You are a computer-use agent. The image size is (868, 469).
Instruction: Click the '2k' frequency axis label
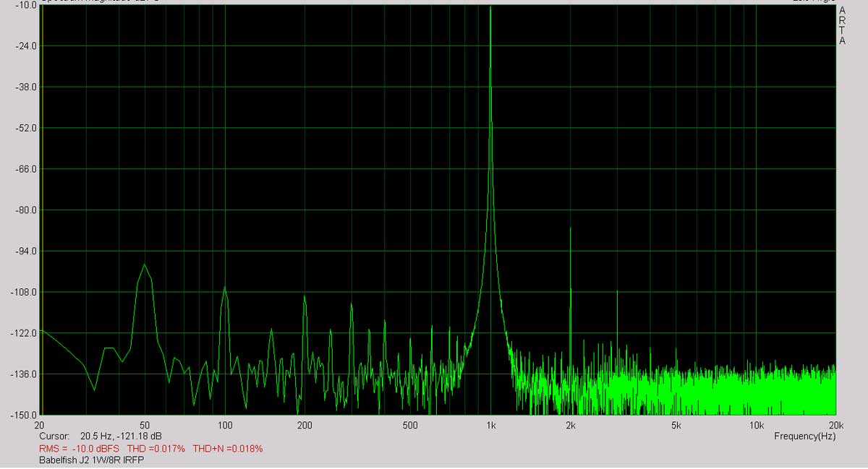pos(570,425)
